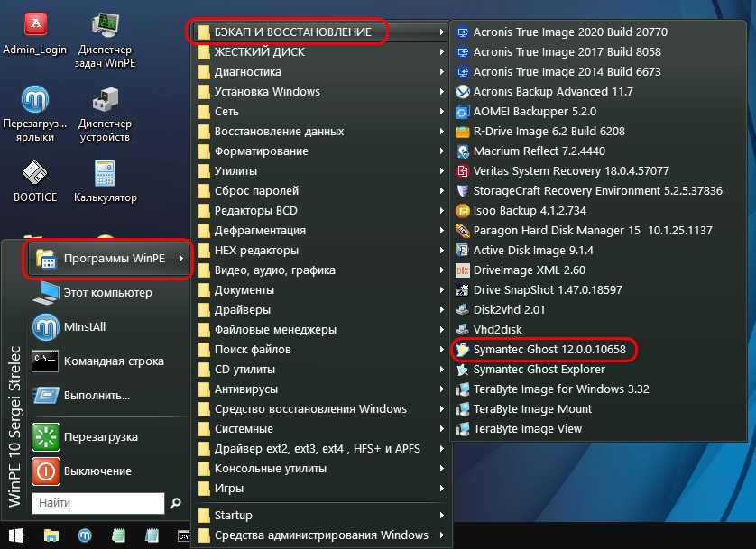This screenshot has width=756, height=549.
Task: Open Сброс паролей folder
Action: click(321, 191)
